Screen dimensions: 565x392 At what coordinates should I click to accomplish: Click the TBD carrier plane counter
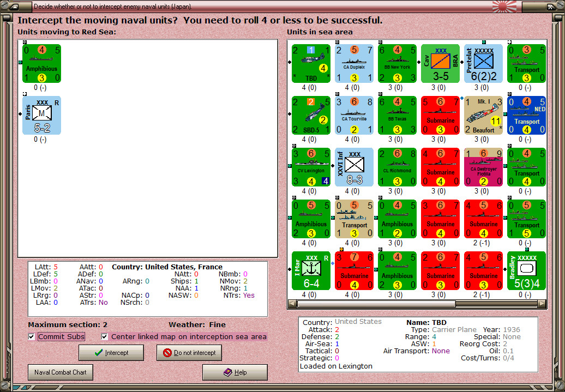click(311, 64)
